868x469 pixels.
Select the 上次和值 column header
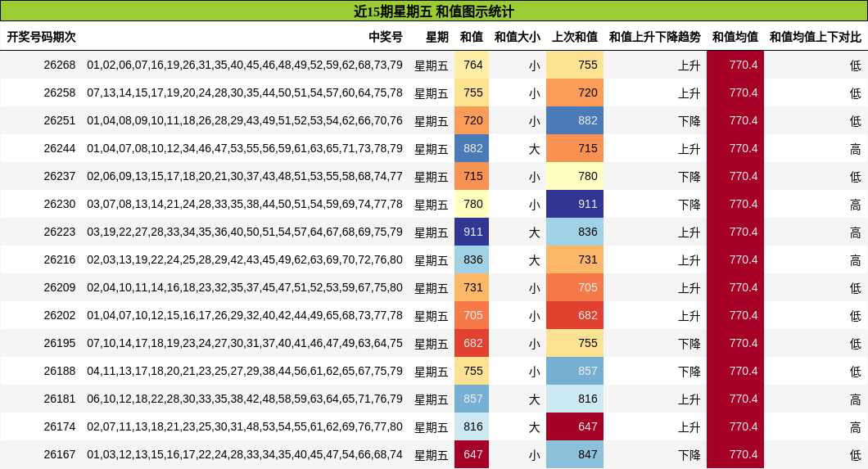(x=575, y=37)
